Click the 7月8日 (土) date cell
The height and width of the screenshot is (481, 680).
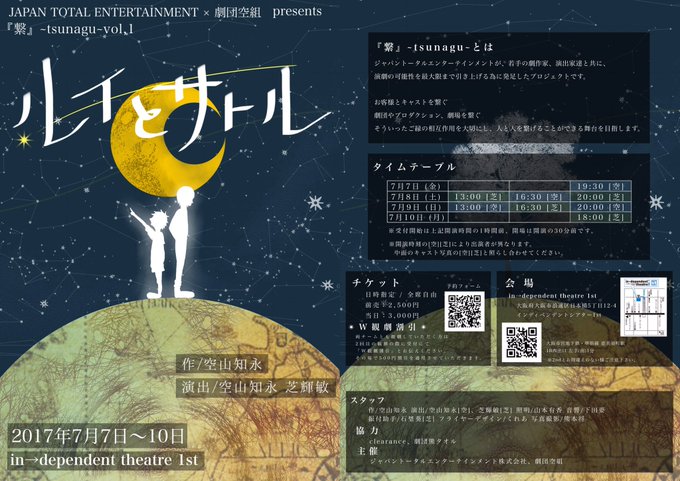click(418, 197)
